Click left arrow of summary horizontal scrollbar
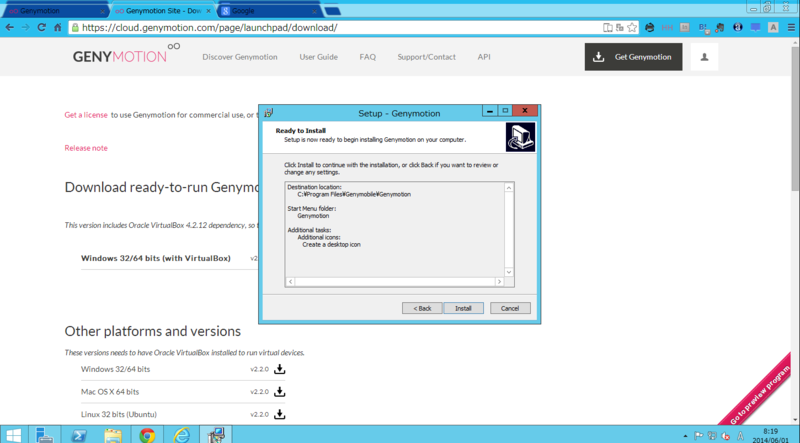This screenshot has height=443, width=800. (x=290, y=282)
